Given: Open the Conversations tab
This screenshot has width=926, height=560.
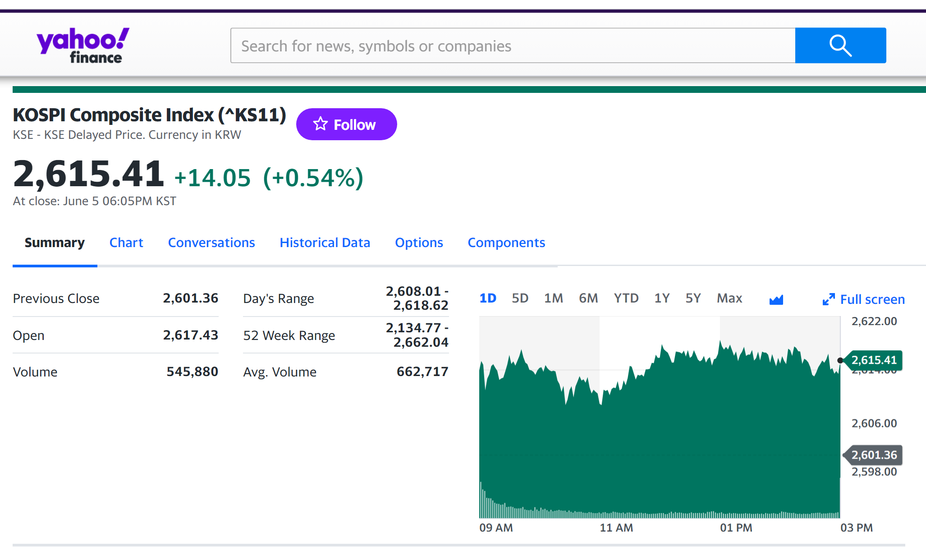Looking at the screenshot, I should pos(211,243).
